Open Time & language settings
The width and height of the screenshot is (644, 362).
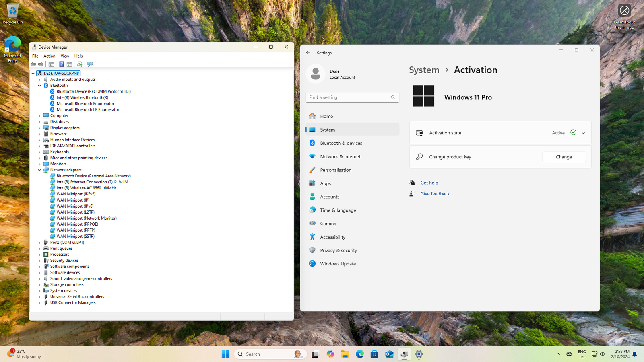click(352, 210)
